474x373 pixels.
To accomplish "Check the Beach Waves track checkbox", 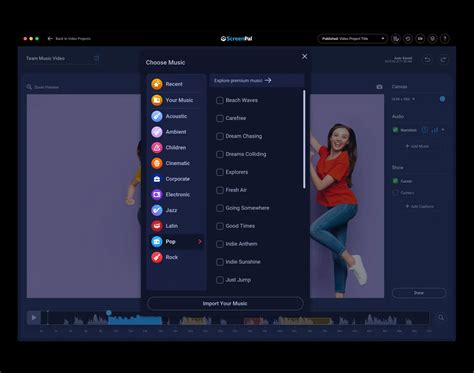I will click(x=220, y=100).
